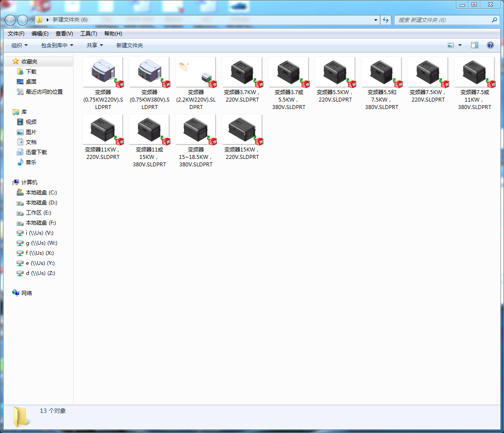
Task: Select 变频器15~18.5KW，380V.SLDPRT file icon
Action: click(196, 130)
